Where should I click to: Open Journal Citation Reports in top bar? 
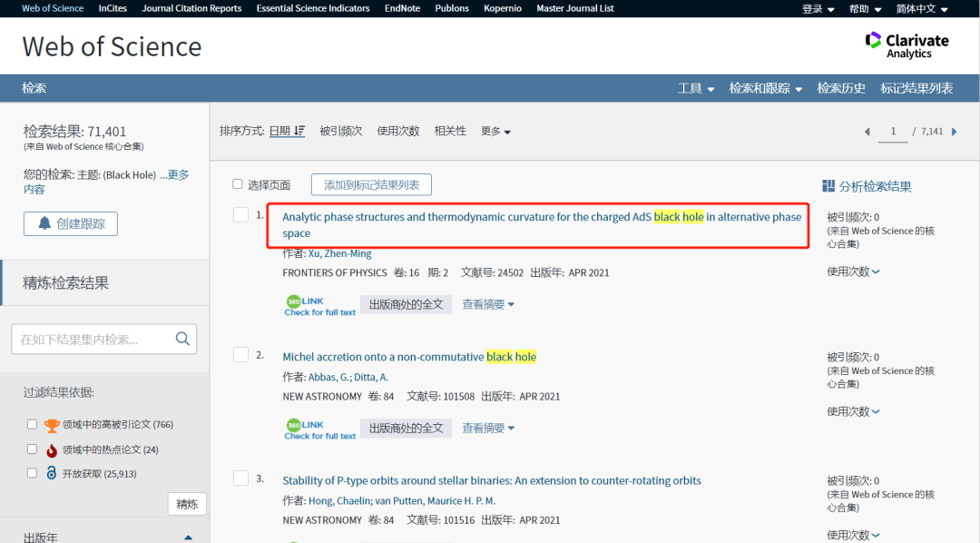(191, 8)
